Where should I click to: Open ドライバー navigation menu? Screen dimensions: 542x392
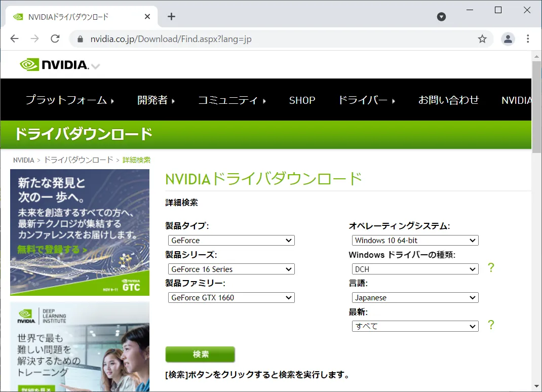click(366, 100)
